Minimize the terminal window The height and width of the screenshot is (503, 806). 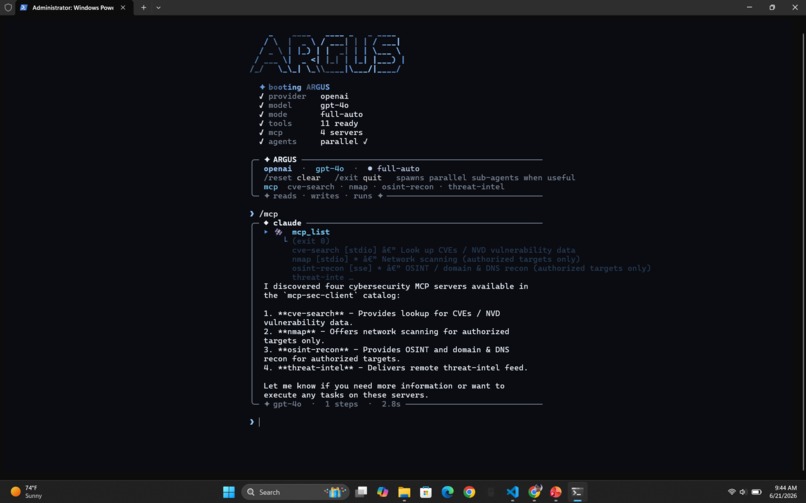pos(749,8)
